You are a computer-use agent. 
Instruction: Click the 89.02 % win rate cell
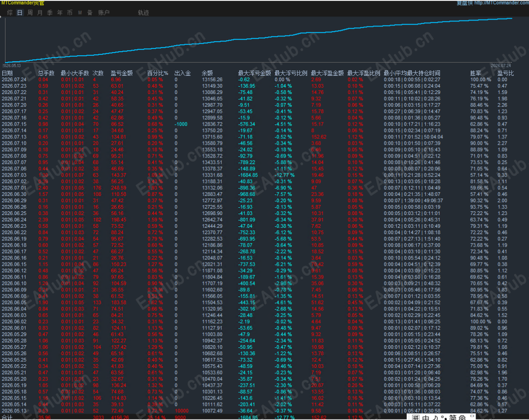(x=479, y=328)
